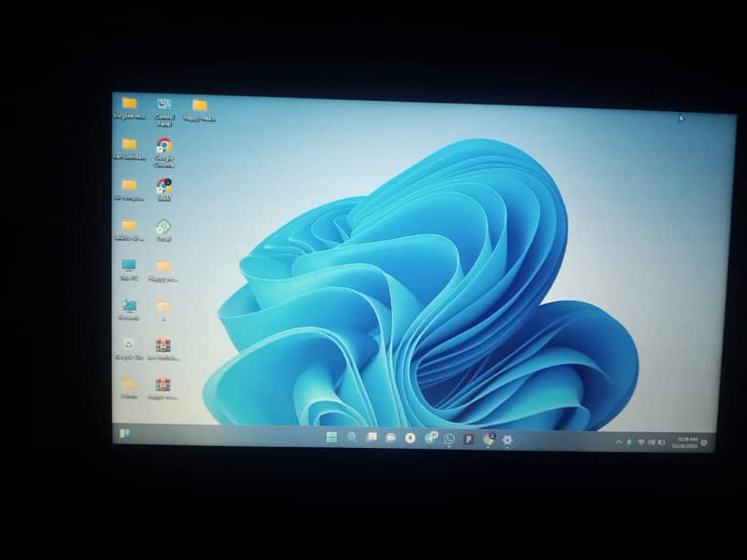Open the red app pinned to taskbar
This screenshot has height=560, width=747.
click(469, 440)
